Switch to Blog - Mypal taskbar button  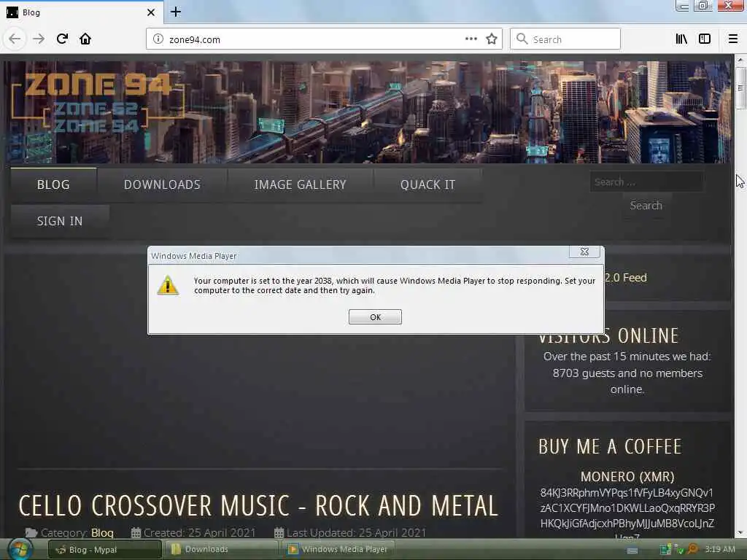pos(105,550)
